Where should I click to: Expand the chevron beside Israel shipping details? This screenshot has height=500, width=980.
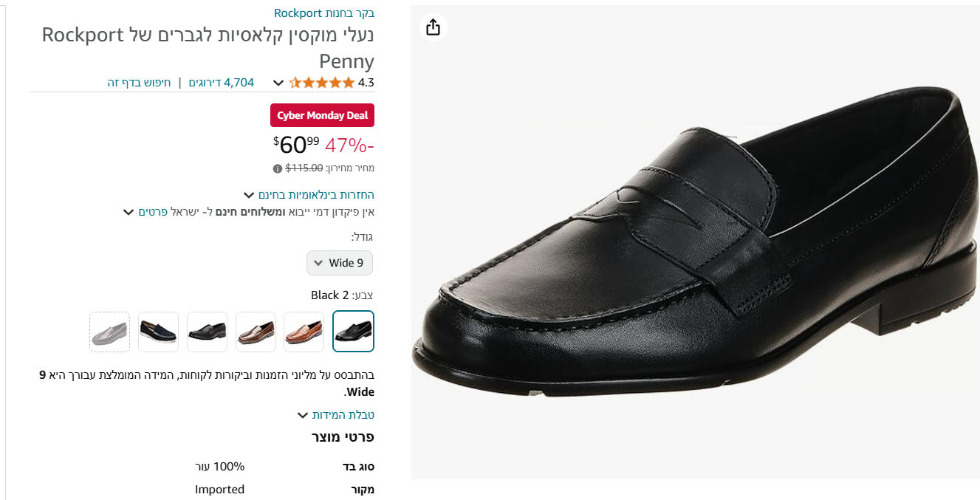pos(129,213)
